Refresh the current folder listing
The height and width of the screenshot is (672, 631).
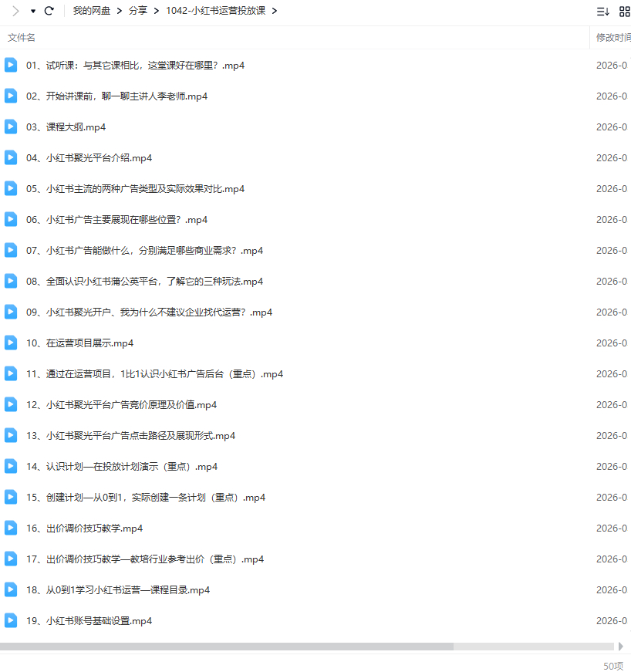click(x=49, y=11)
